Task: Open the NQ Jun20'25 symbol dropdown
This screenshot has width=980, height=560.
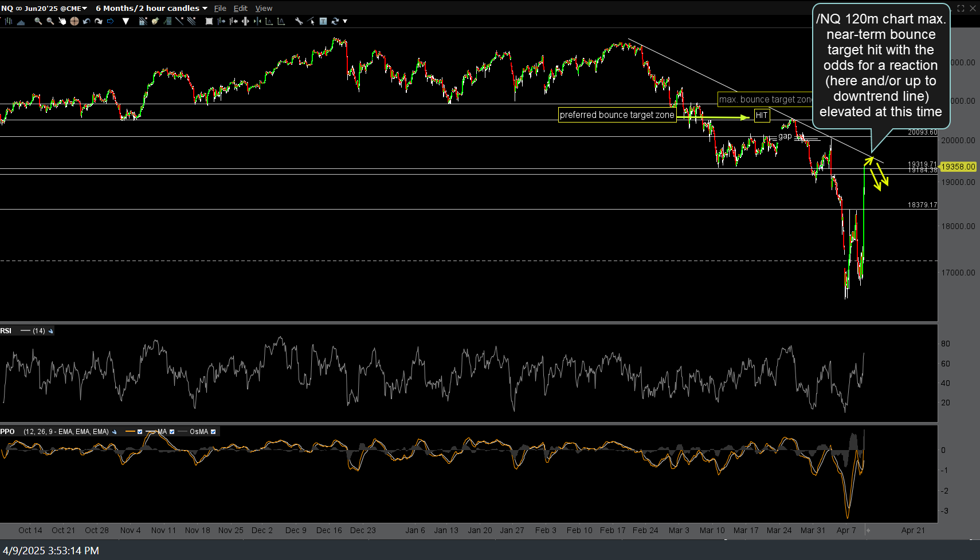Action: pos(84,9)
